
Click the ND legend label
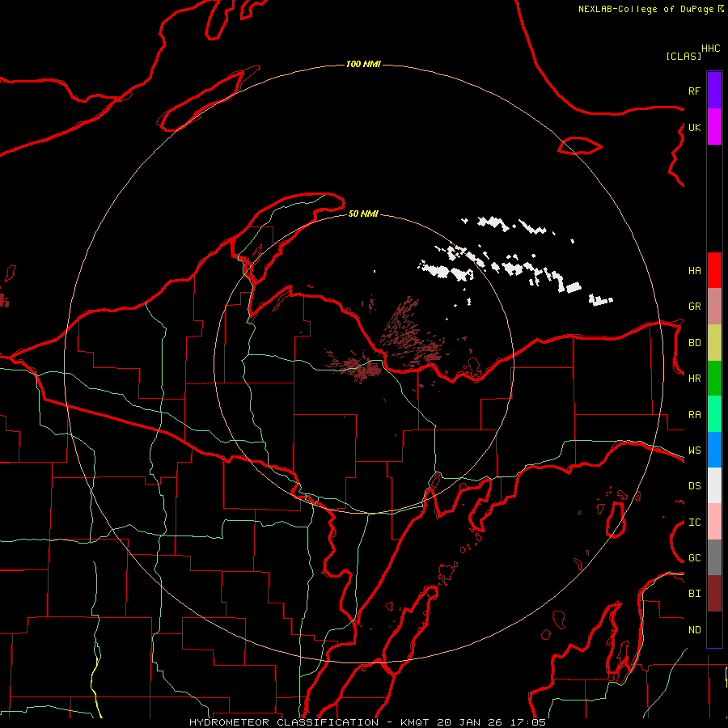[695, 630]
